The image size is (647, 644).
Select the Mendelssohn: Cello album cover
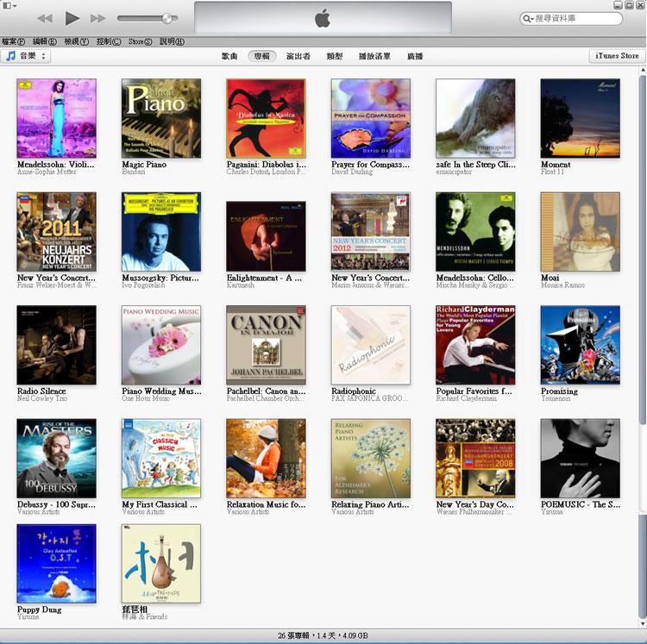[x=475, y=232]
